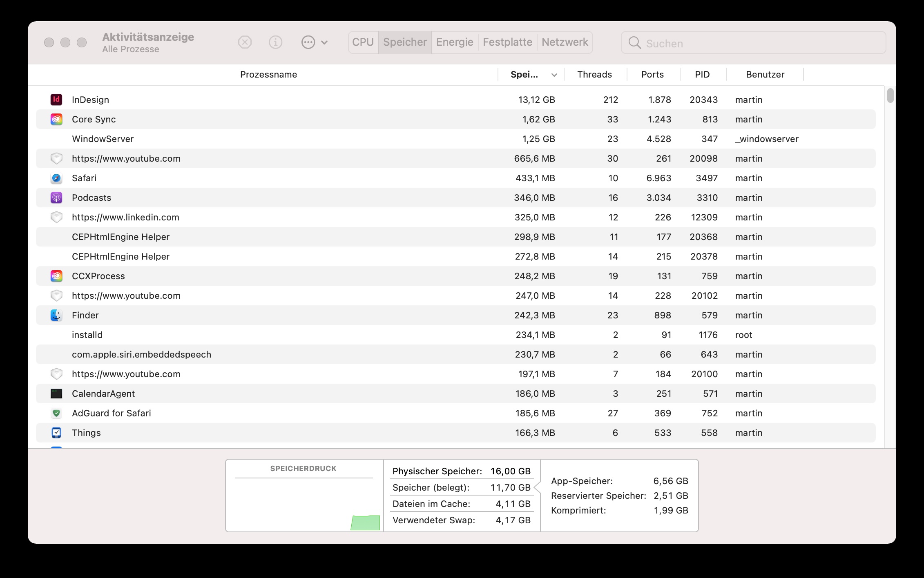Click the InDesign app icon in process list

coord(56,100)
